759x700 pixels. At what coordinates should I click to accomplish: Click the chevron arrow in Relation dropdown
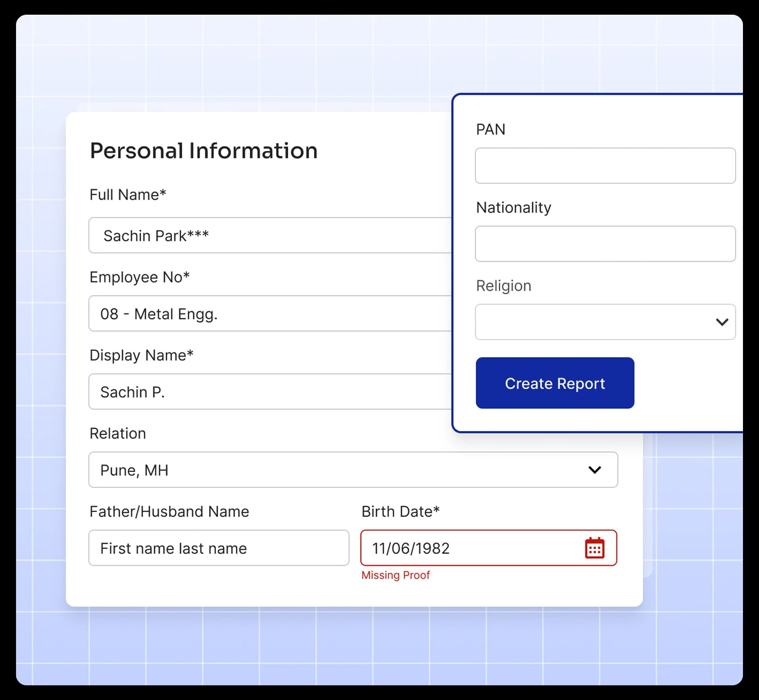click(x=594, y=470)
